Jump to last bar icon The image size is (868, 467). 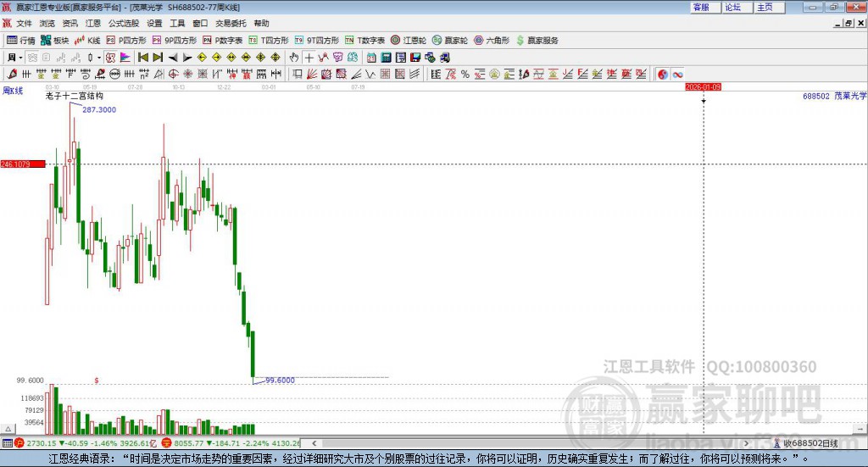point(158,58)
